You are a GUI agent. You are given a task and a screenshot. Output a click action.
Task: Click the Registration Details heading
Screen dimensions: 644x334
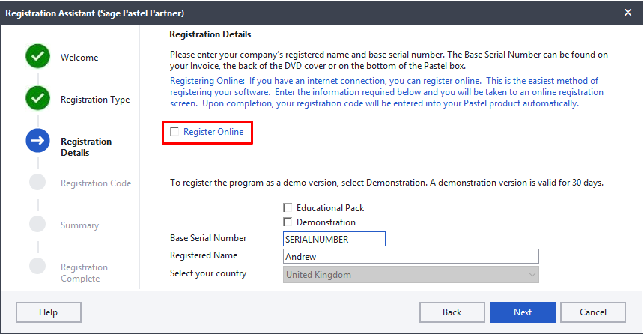(210, 34)
